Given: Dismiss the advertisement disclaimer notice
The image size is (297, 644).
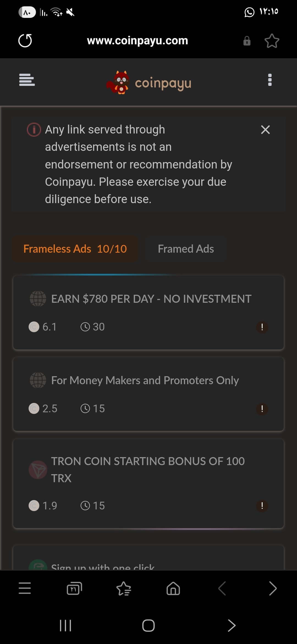Looking at the screenshot, I should point(265,130).
